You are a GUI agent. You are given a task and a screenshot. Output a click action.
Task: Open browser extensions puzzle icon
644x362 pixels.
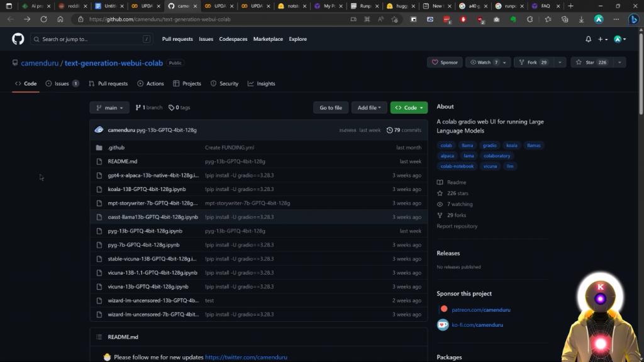coord(530,19)
